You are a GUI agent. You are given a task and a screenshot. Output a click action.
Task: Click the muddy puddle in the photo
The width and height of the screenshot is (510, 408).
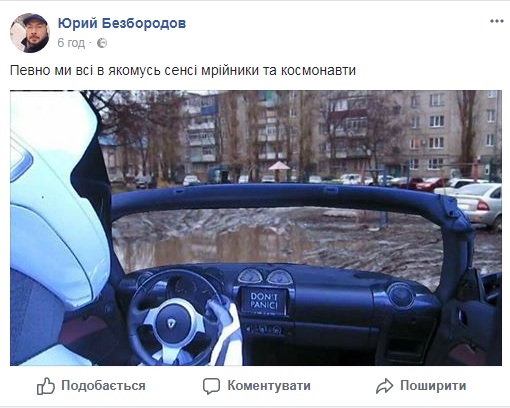click(x=213, y=243)
